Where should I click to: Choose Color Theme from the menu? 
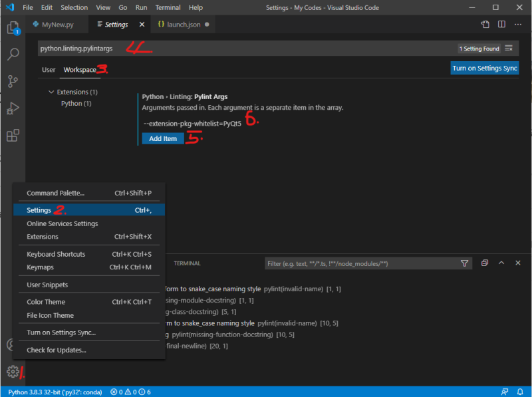pos(89,302)
